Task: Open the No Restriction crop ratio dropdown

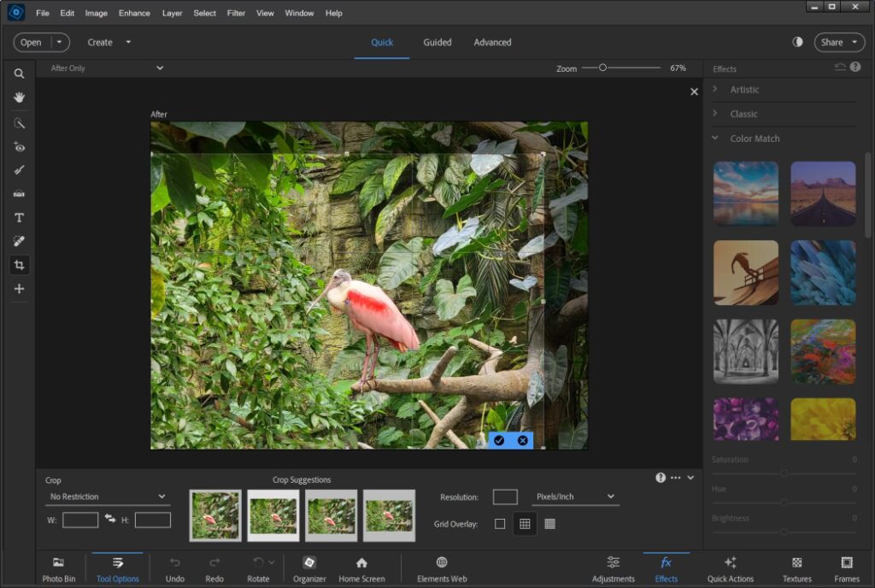Action: [x=108, y=497]
